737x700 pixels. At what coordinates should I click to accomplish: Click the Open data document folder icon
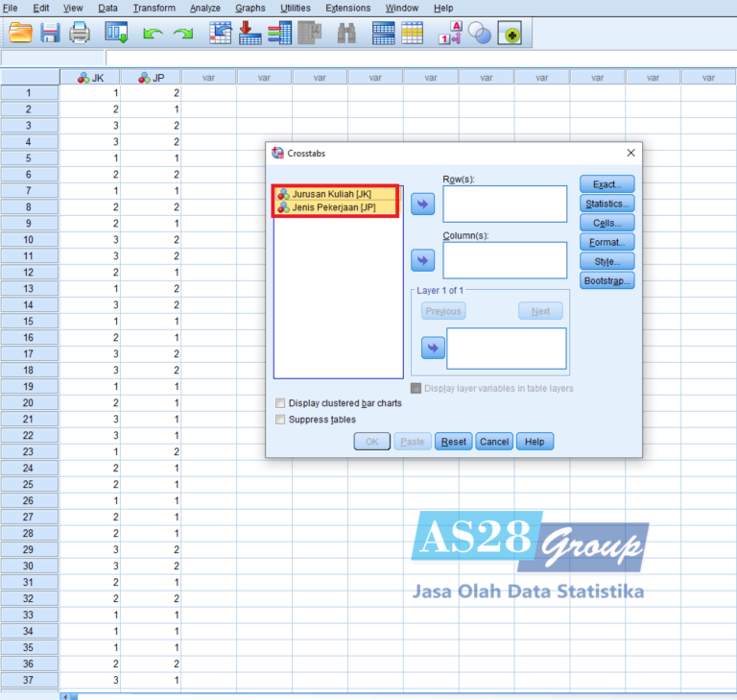coord(20,34)
